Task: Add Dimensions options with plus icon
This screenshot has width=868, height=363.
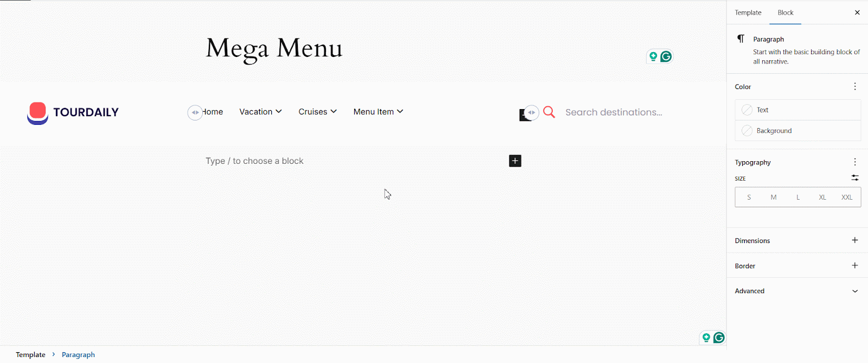Action: (x=855, y=240)
